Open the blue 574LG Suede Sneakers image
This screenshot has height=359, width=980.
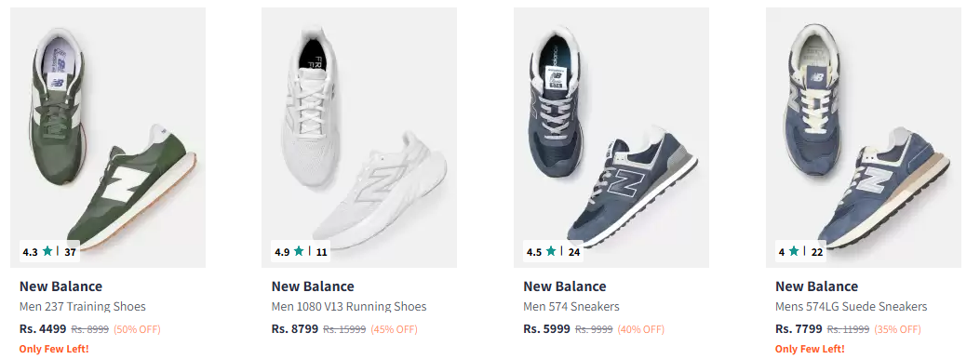pyautogui.click(x=863, y=138)
